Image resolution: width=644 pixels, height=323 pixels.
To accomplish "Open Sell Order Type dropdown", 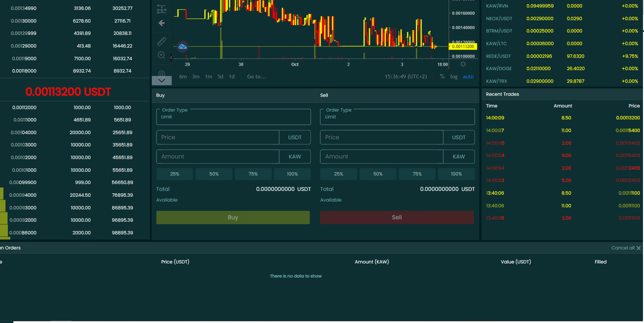I will pyautogui.click(x=397, y=117).
